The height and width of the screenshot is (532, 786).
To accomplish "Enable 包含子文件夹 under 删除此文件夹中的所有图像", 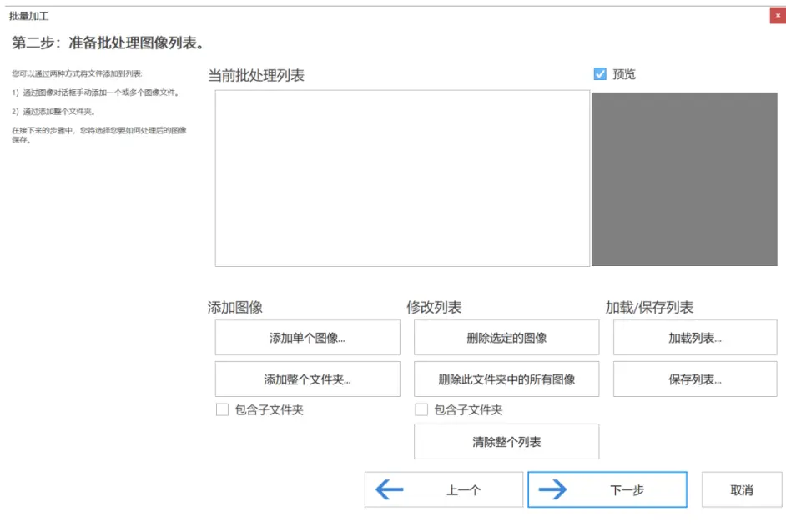I will 421,409.
